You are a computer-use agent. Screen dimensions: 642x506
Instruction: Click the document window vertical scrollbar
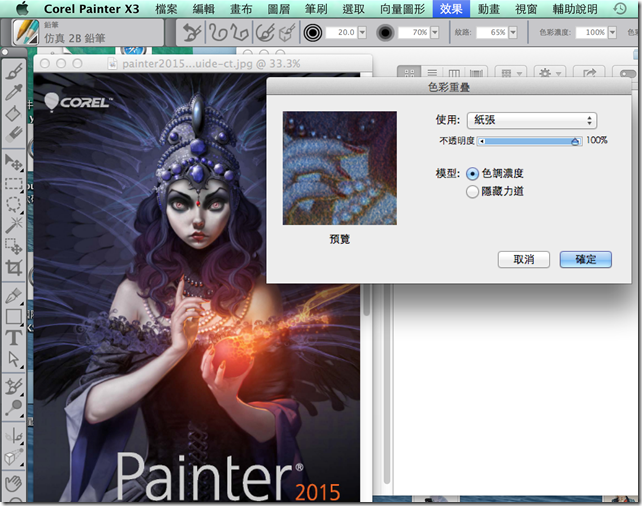pyautogui.click(x=366, y=300)
